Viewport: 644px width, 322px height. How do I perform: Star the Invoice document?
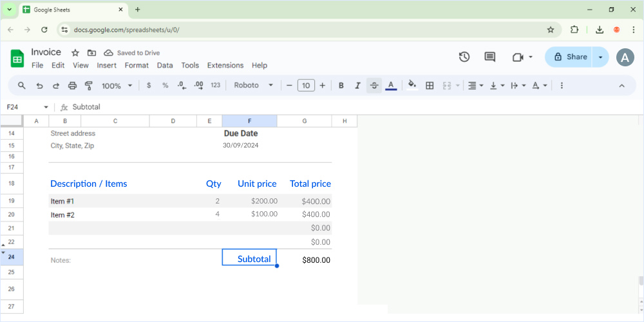(75, 53)
